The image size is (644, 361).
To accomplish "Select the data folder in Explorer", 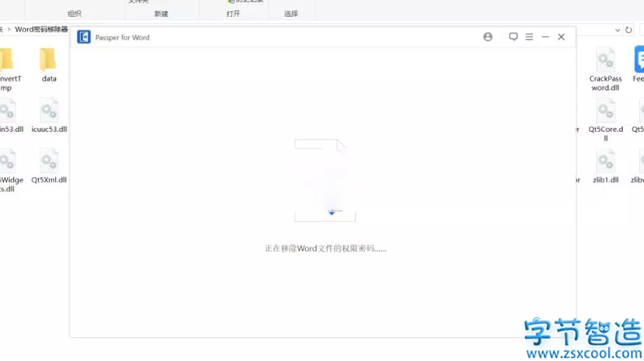I will (49, 65).
